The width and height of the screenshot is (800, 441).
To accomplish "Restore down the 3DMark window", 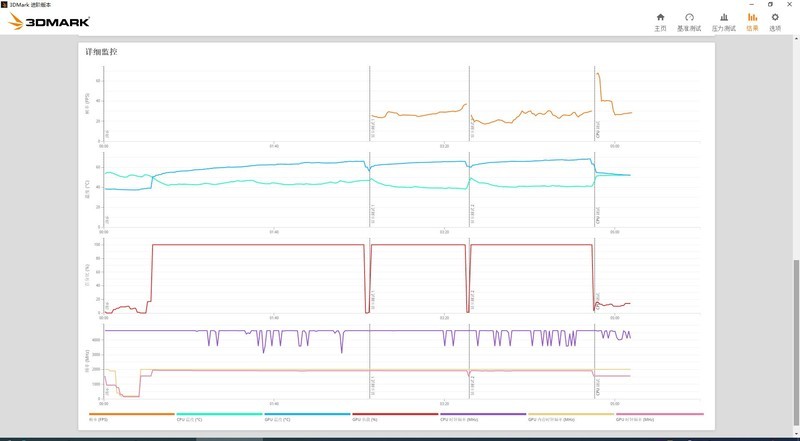I will 770,4.
